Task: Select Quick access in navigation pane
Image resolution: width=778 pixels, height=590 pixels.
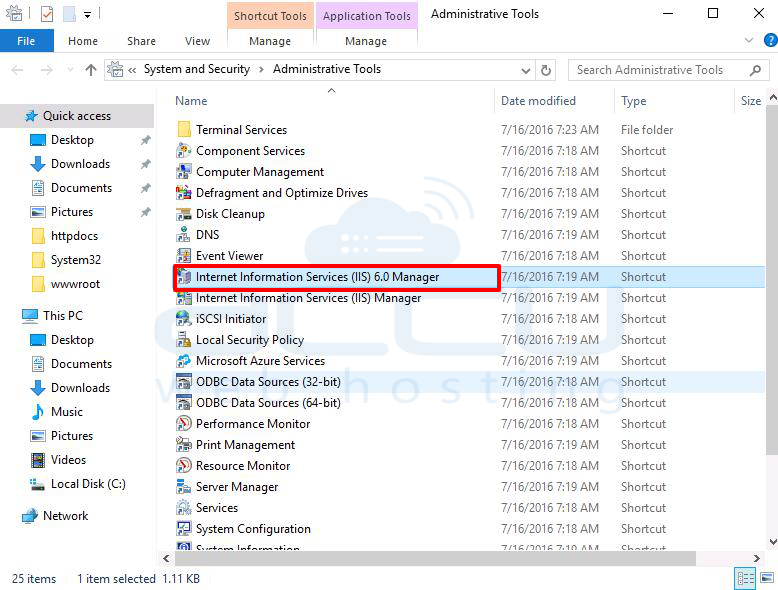Action: [77, 116]
